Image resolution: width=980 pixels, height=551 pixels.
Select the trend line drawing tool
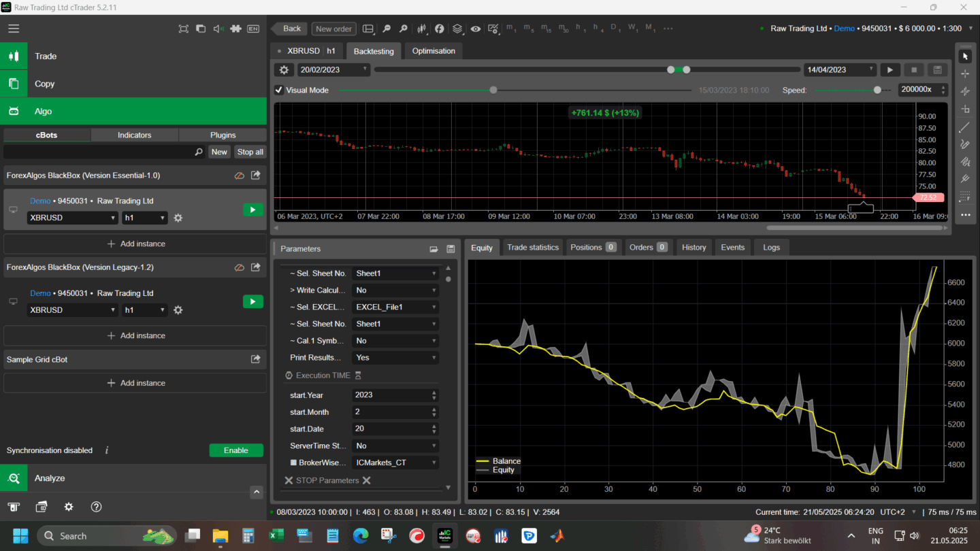pos(964,127)
